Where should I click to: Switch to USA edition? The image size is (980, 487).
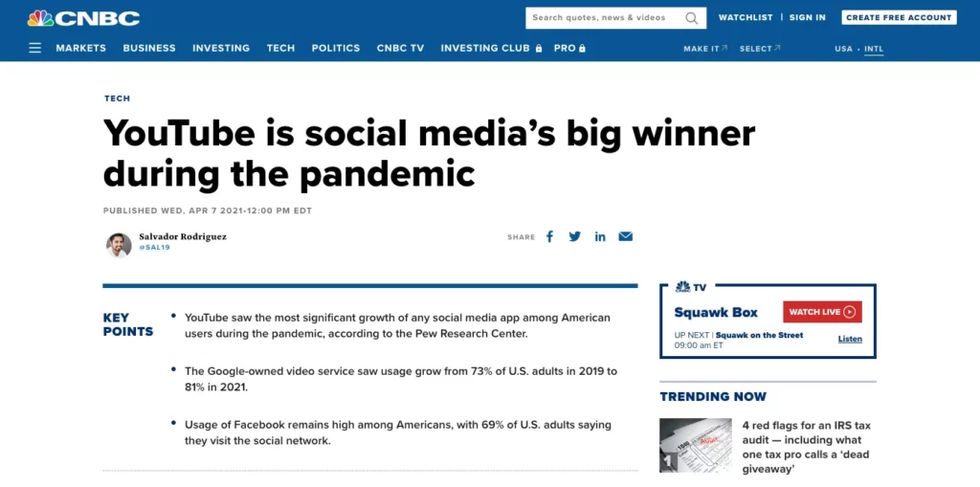tap(843, 49)
